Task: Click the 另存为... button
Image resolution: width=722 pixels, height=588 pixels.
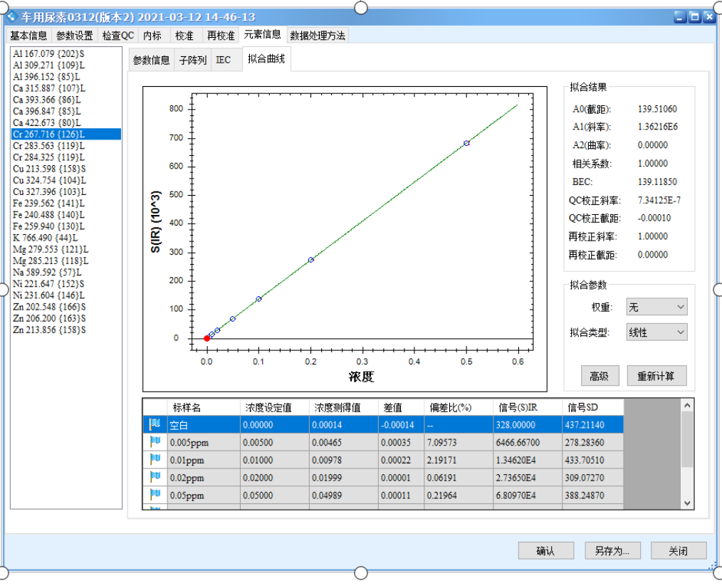Action: [612, 550]
